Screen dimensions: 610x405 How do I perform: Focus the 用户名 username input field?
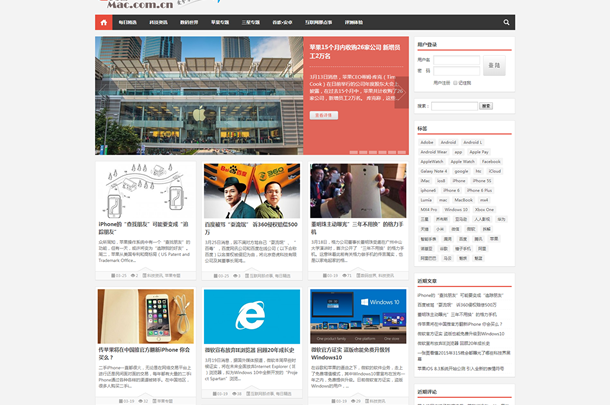click(456, 60)
